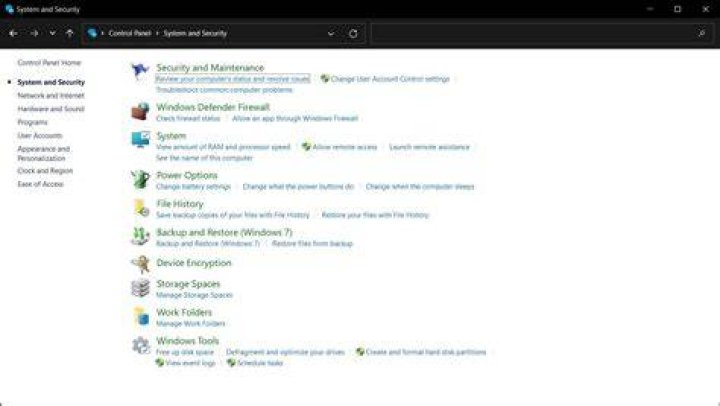The image size is (720, 406).
Task: Click the Security and Maintenance flag icon
Action: point(140,71)
